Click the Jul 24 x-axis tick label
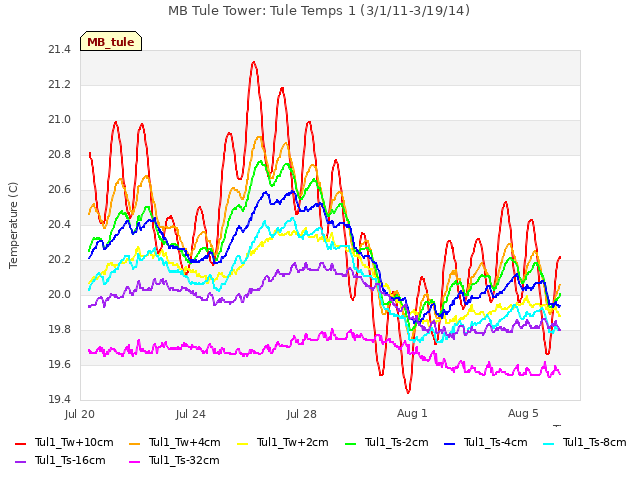This screenshot has width=640, height=480. (191, 414)
